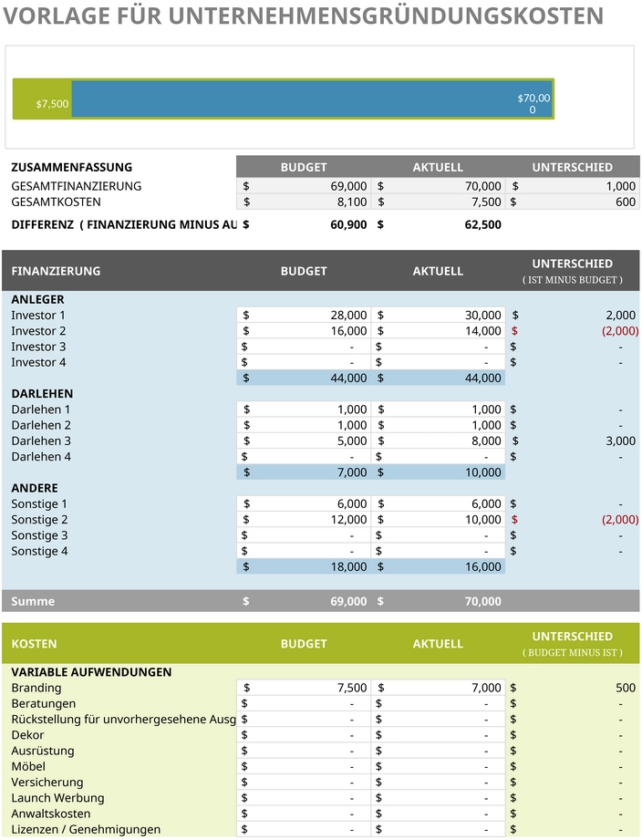This screenshot has width=642, height=840.
Task: Click Differenz budget value 60,900
Action: point(348,224)
